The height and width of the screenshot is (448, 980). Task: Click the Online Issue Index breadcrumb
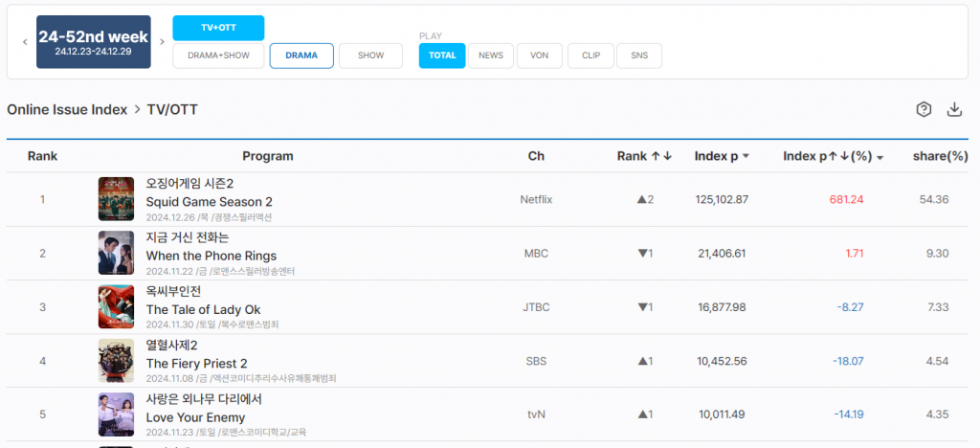pos(67,110)
